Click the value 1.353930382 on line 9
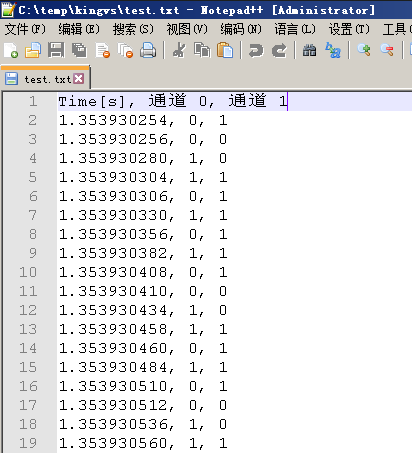This screenshot has width=412, height=453. [x=113, y=253]
